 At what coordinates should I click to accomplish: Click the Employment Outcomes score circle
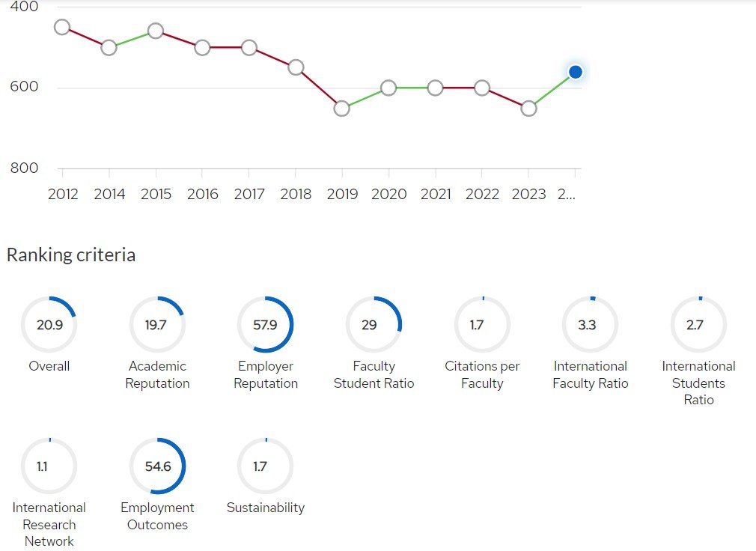pos(157,466)
